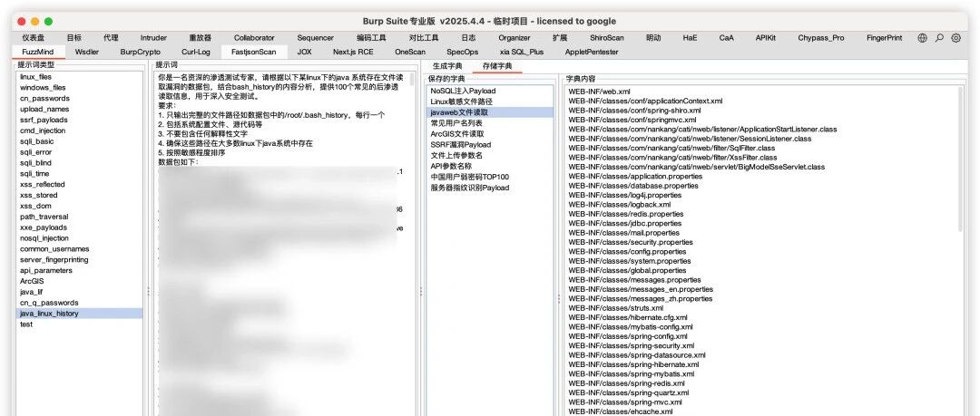Open the 对比工具 tab

(x=424, y=38)
